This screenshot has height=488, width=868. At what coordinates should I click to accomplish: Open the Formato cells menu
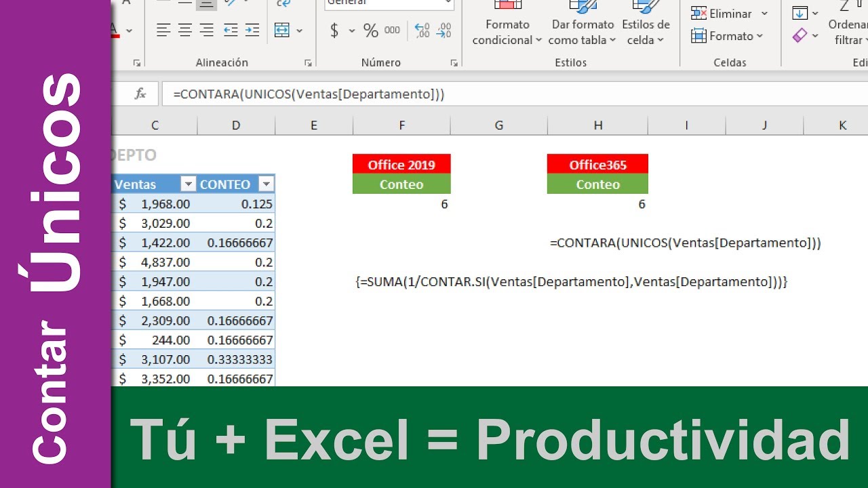[727, 36]
